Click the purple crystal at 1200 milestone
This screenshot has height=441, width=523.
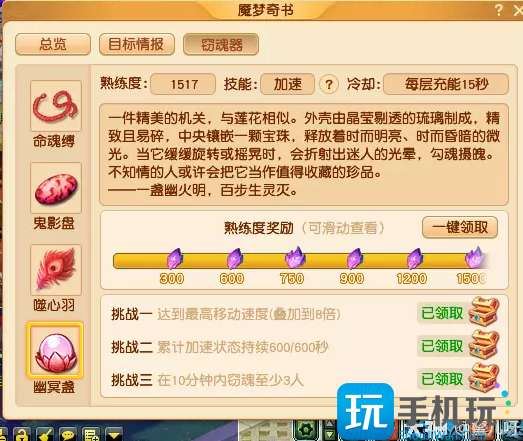(x=415, y=259)
